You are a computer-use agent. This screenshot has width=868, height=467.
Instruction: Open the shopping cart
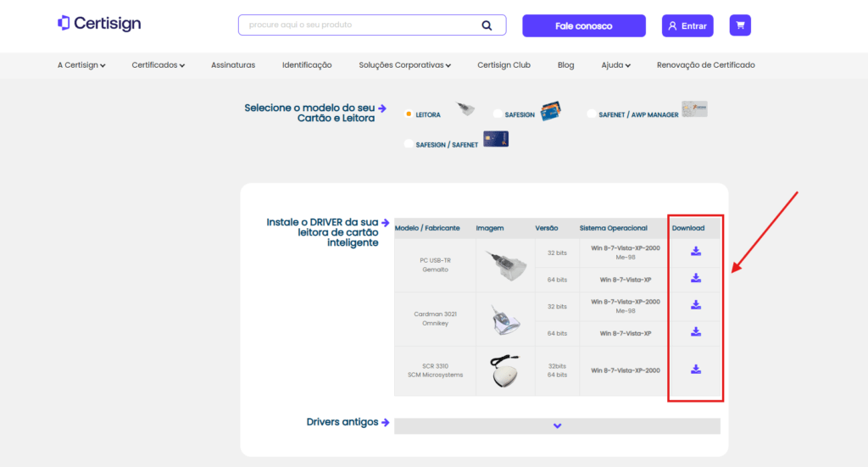740,25
